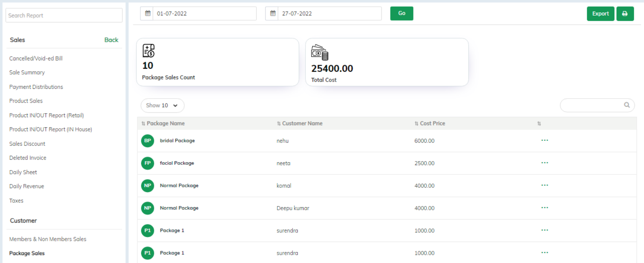The width and height of the screenshot is (644, 263).
Task: Open the options menu for the bridal Package row
Action: (x=545, y=140)
